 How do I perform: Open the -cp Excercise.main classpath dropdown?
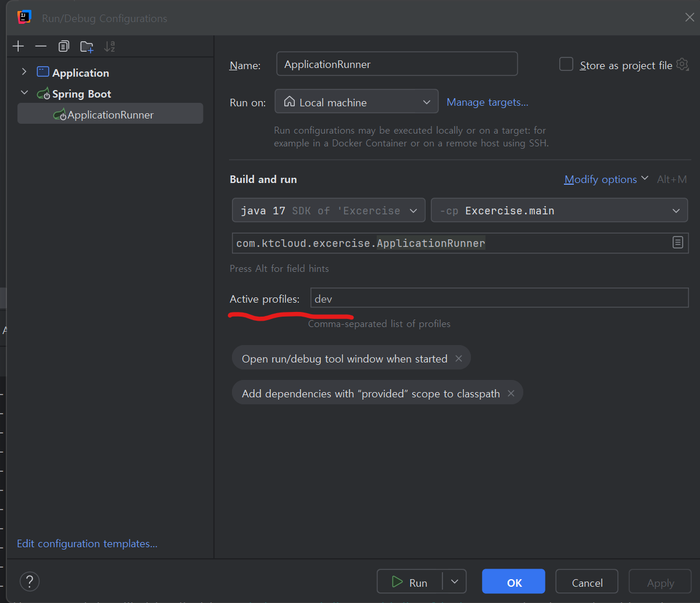pyautogui.click(x=559, y=210)
